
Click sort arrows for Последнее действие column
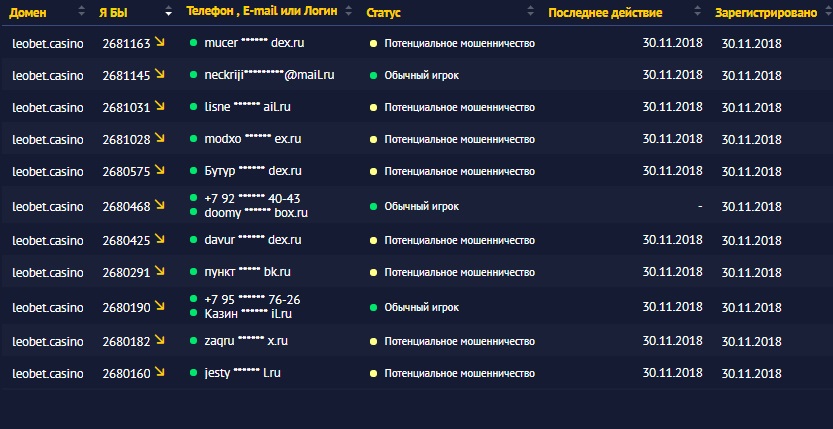point(697,13)
